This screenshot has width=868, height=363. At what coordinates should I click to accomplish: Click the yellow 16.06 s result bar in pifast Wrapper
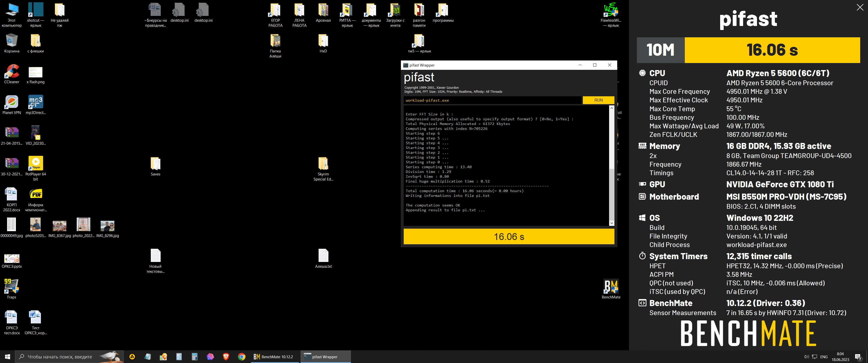[509, 236]
